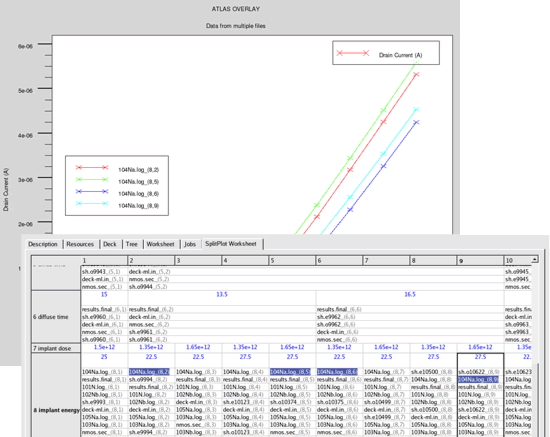Select column header 7 in worksheet
Image resolution: width=550 pixels, height=437 pixels.
[386, 261]
